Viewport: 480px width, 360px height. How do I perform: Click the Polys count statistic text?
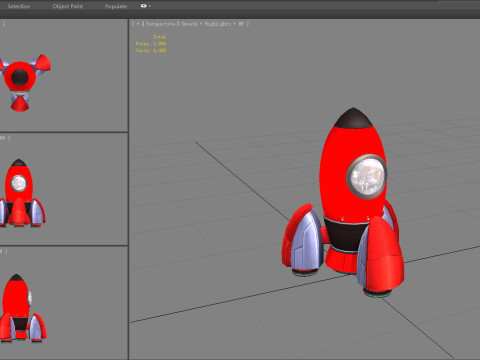(151, 44)
